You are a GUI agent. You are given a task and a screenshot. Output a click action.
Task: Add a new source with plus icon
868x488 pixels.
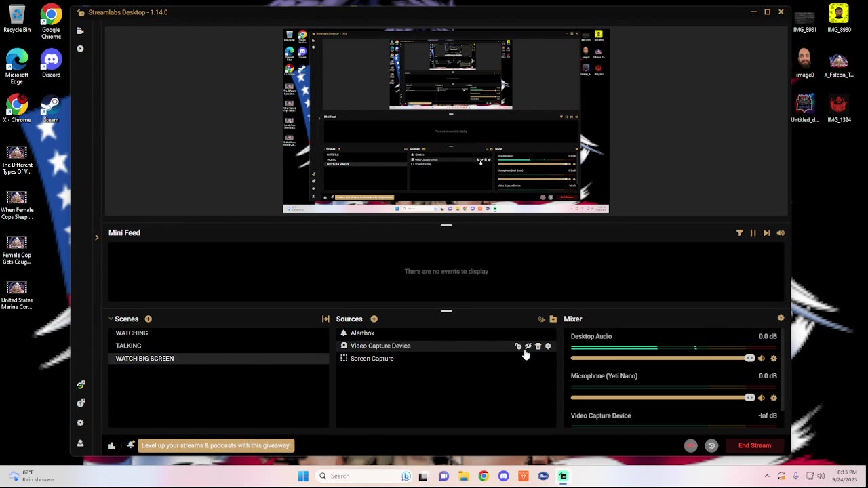point(374,319)
